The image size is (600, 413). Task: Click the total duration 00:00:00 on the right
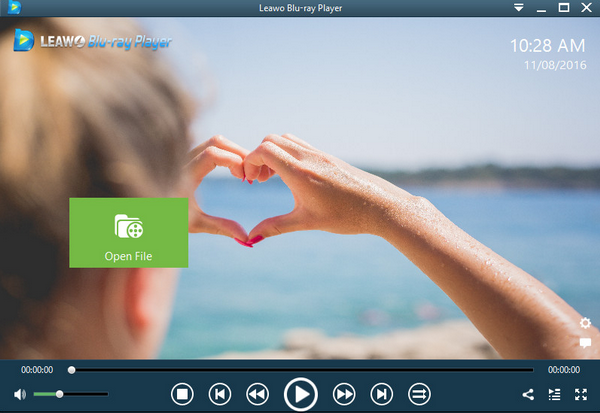click(x=564, y=370)
